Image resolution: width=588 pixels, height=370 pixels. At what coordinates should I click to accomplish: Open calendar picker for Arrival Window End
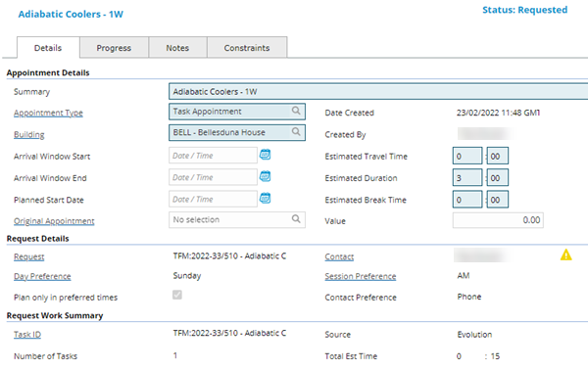(x=266, y=176)
